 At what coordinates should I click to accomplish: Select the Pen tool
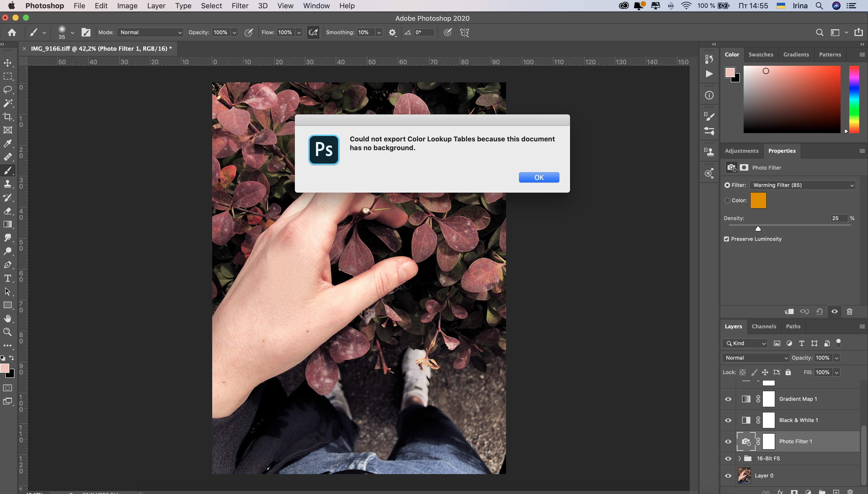click(8, 265)
